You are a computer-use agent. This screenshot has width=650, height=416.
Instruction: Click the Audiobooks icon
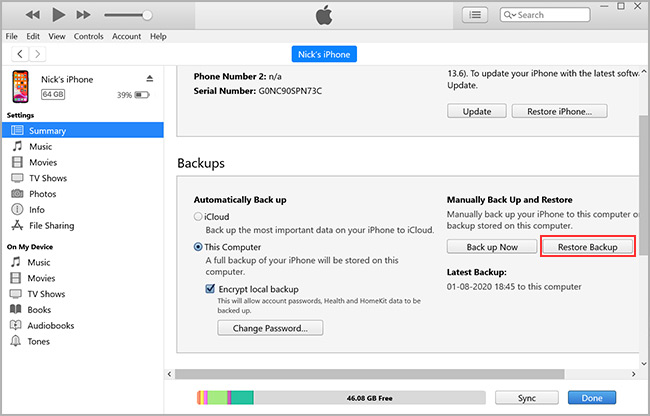click(15, 325)
